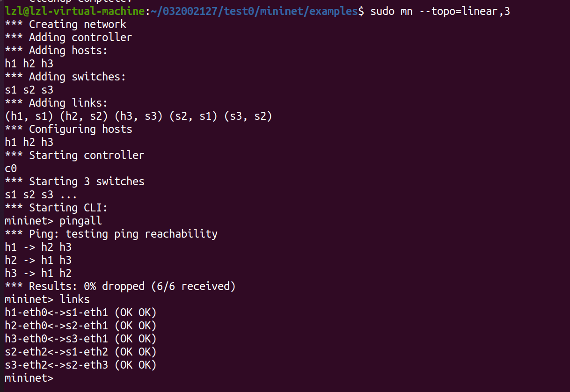Click the 'h3-eth0<->s3-eth1' link entry
The width and height of the screenshot is (570, 392).
pos(57,339)
